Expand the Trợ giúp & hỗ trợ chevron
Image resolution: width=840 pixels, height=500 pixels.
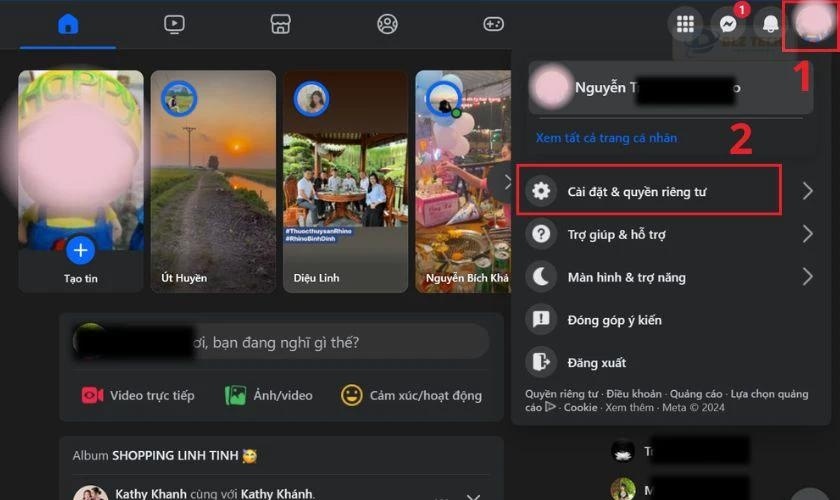(807, 234)
